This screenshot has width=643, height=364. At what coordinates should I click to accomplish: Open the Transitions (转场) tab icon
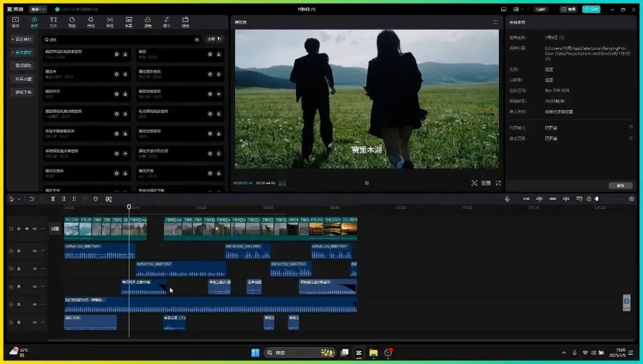(110, 22)
